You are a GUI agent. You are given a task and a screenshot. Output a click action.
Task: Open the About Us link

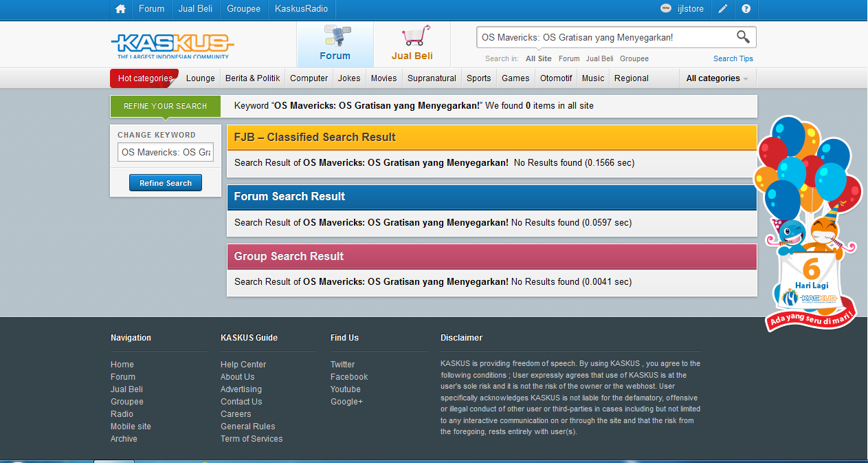(237, 377)
